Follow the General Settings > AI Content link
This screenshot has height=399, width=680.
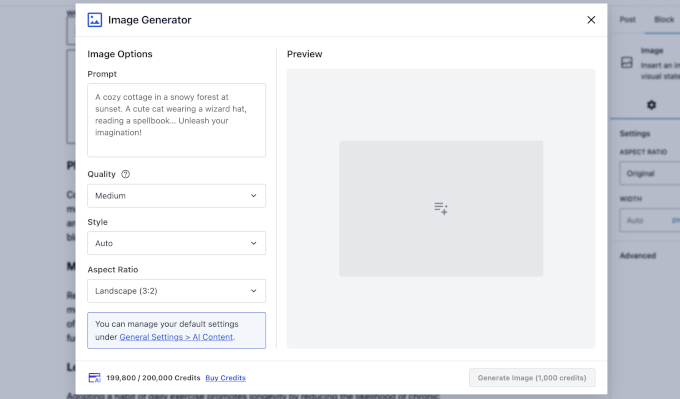pos(176,337)
